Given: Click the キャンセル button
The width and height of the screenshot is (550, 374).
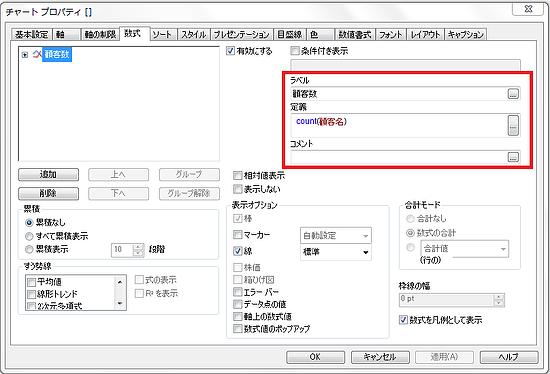Looking at the screenshot, I should click(380, 357).
